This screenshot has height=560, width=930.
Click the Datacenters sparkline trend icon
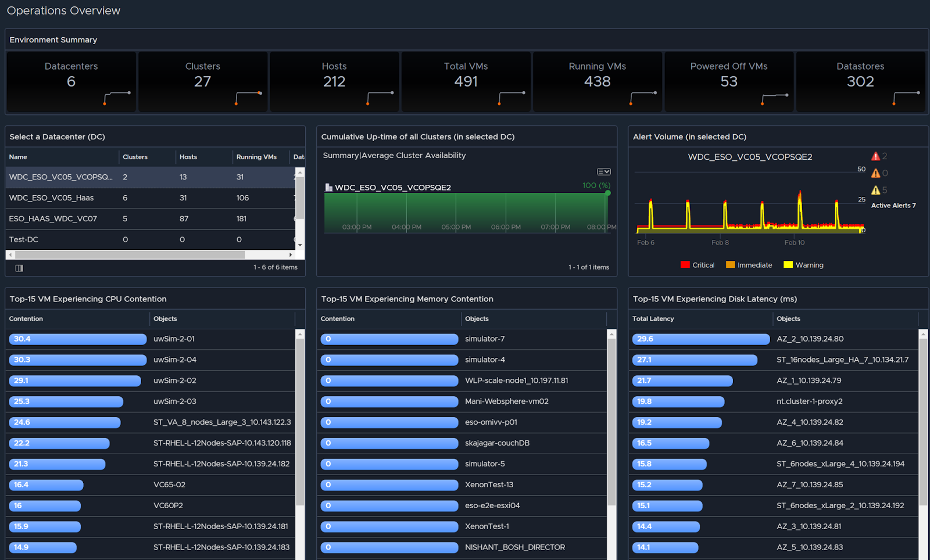click(x=116, y=98)
